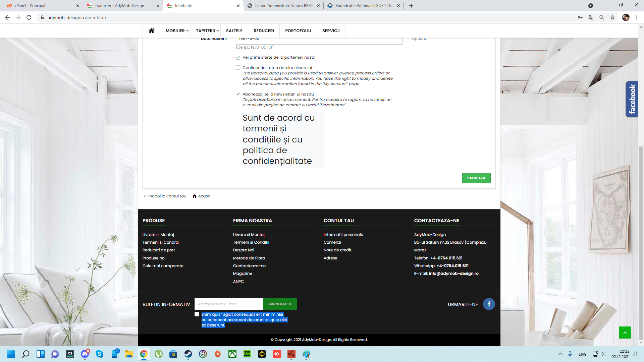Screen dimensions: 644x362
Task: Switch to the Traduceri AdyMob-Design tab
Action: pos(119,6)
